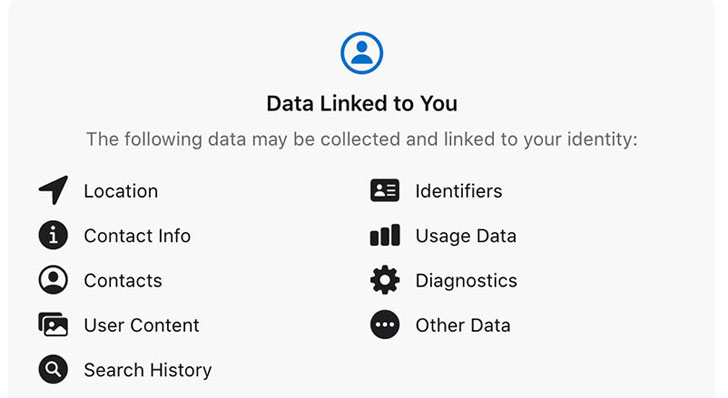
Task: Select the Usage Data label
Action: click(466, 236)
